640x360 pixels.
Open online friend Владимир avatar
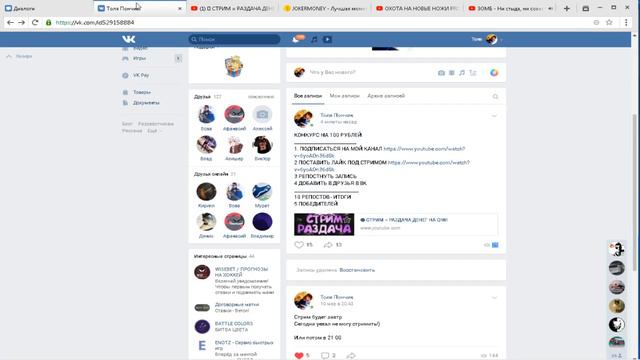click(262, 222)
